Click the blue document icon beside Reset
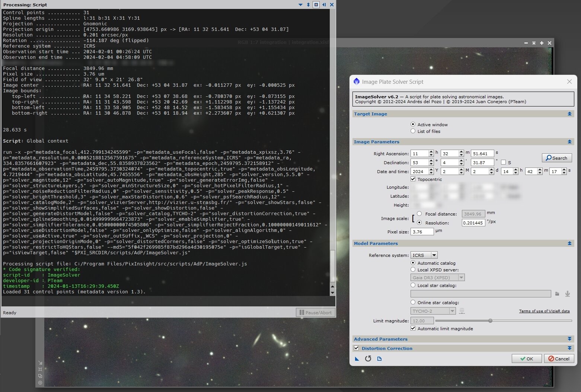 [379, 359]
